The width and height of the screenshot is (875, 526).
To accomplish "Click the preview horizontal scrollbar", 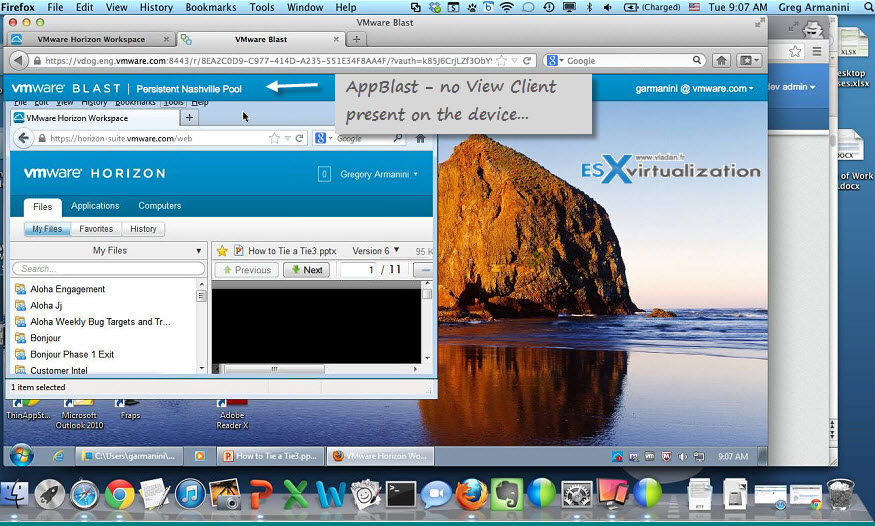I will [273, 369].
